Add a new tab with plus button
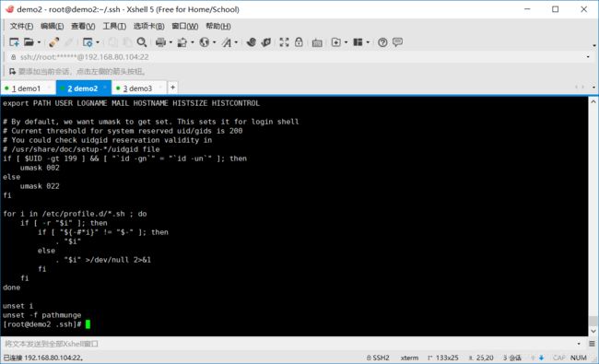599x364 pixels. coord(172,88)
